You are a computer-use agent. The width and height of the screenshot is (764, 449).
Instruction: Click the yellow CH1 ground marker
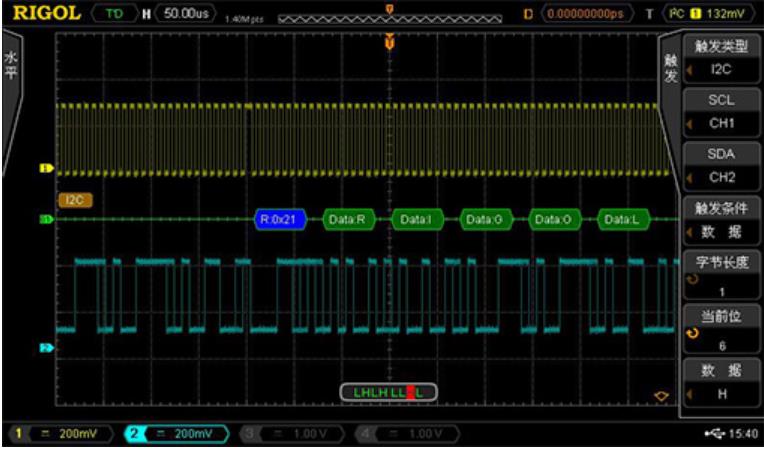tap(45, 168)
